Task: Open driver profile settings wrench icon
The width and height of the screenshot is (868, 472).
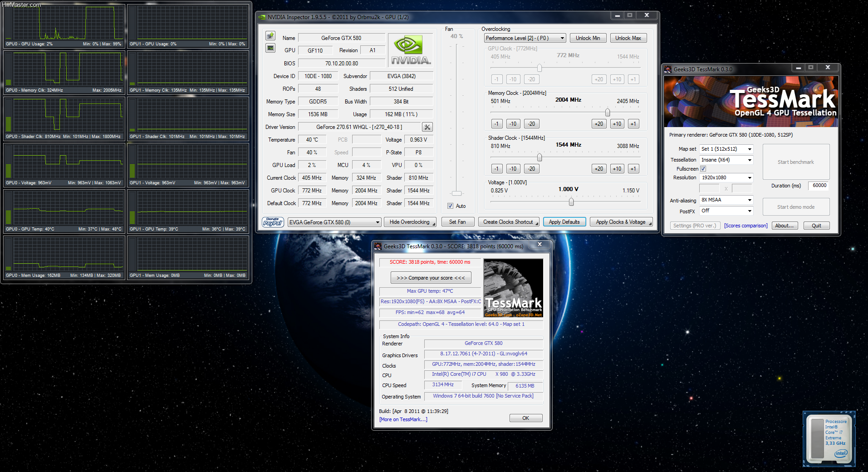Action: pos(427,127)
